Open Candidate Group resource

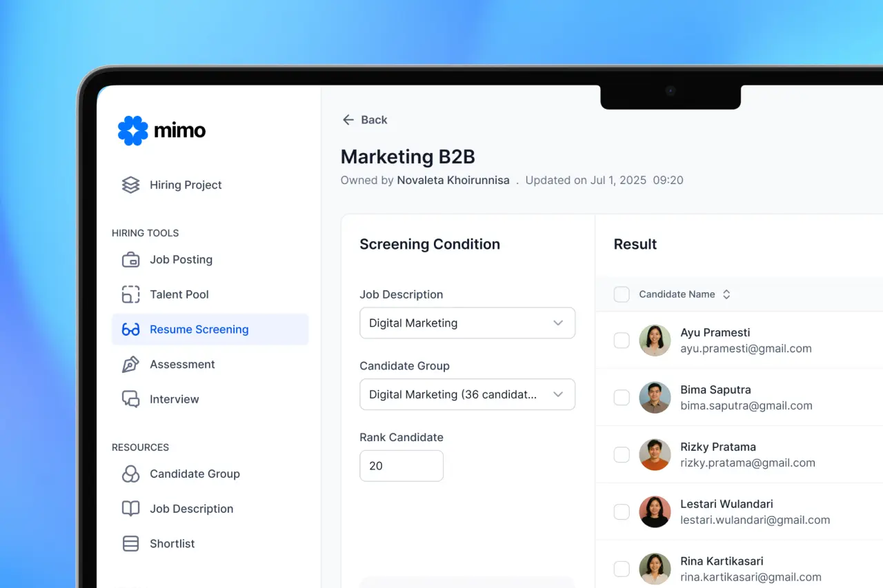(x=210, y=474)
